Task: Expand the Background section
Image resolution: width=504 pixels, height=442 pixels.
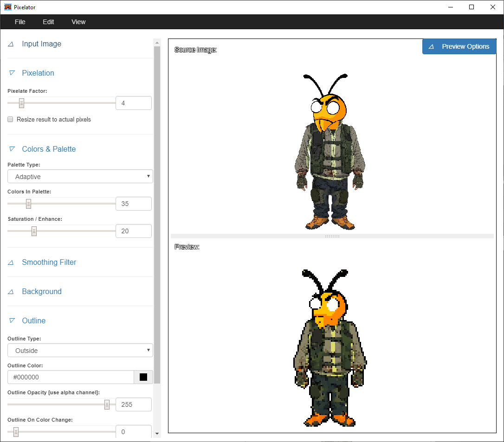Action: coord(42,291)
